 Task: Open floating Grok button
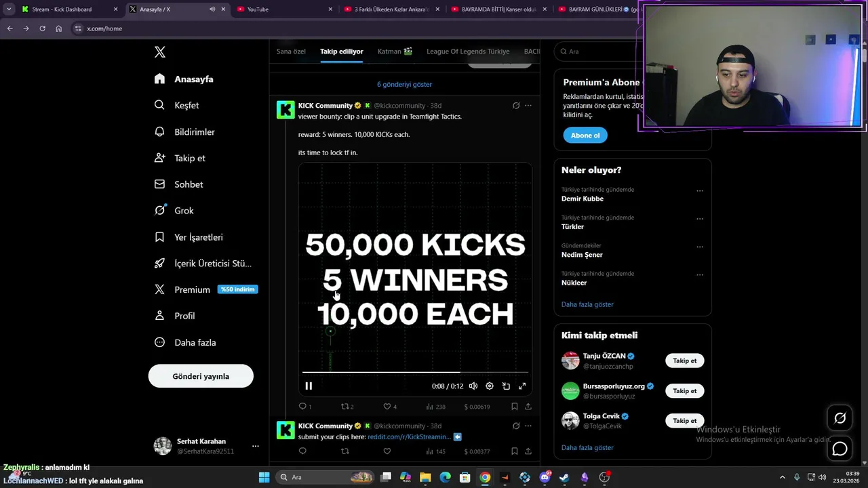click(x=840, y=418)
